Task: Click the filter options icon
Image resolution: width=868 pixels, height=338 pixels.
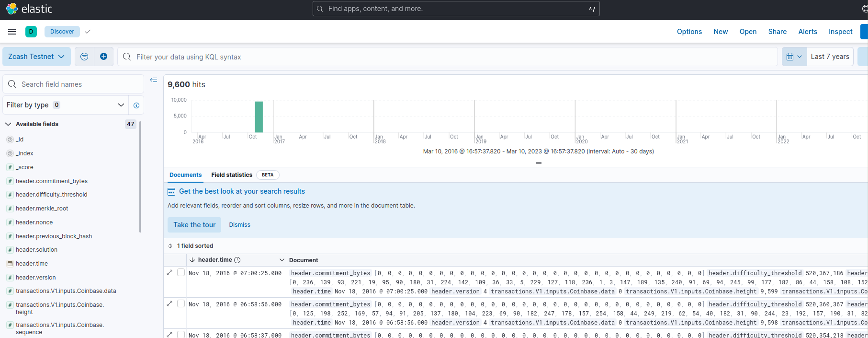Action: tap(84, 57)
